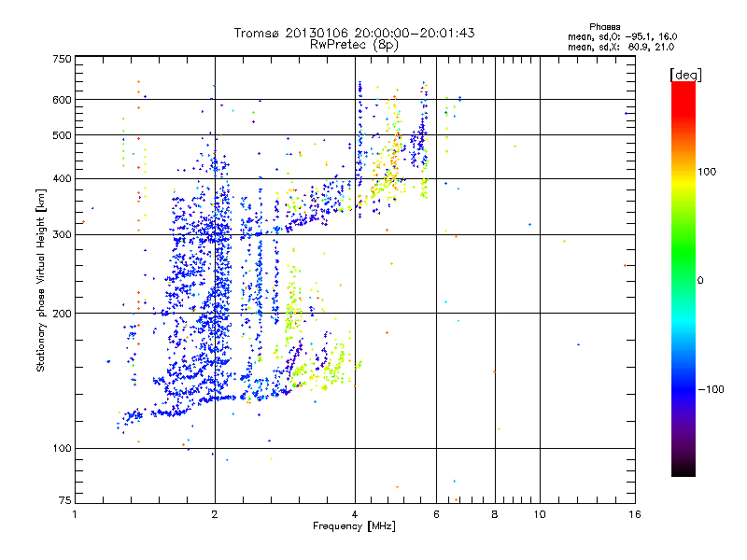Image resolution: width=747 pixels, height=560 pixels.
Task: Click the y-axis tick label '300'
Action: [x=62, y=235]
